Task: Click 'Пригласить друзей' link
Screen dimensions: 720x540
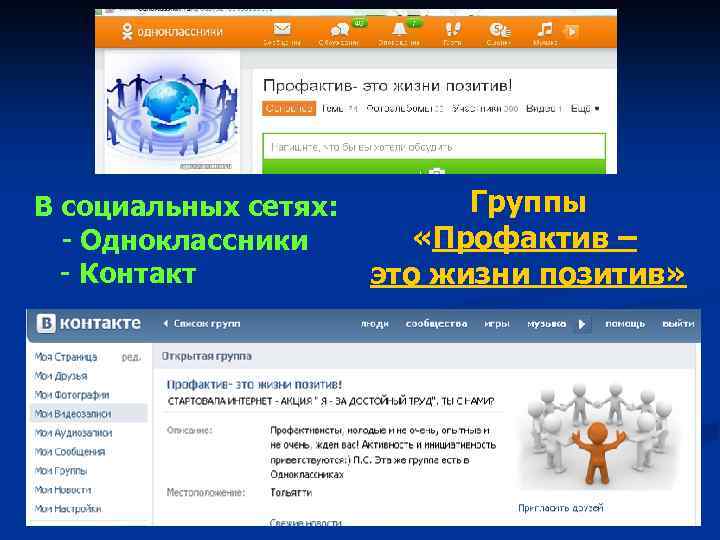Action: coord(561,508)
